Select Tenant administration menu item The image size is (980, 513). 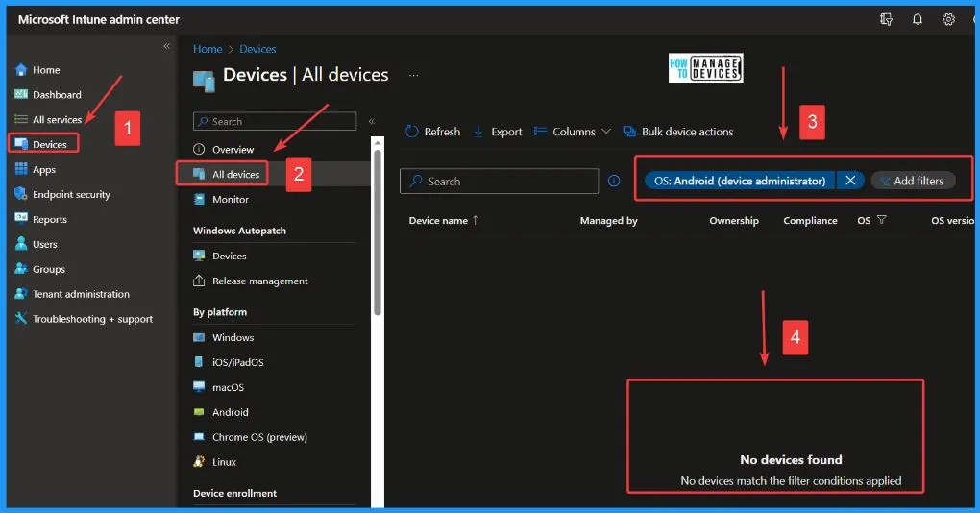(81, 294)
